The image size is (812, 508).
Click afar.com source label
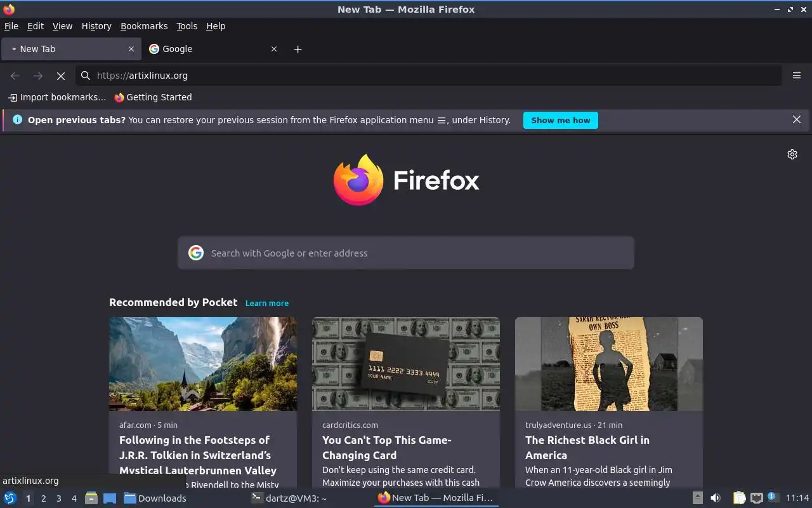tap(135, 425)
